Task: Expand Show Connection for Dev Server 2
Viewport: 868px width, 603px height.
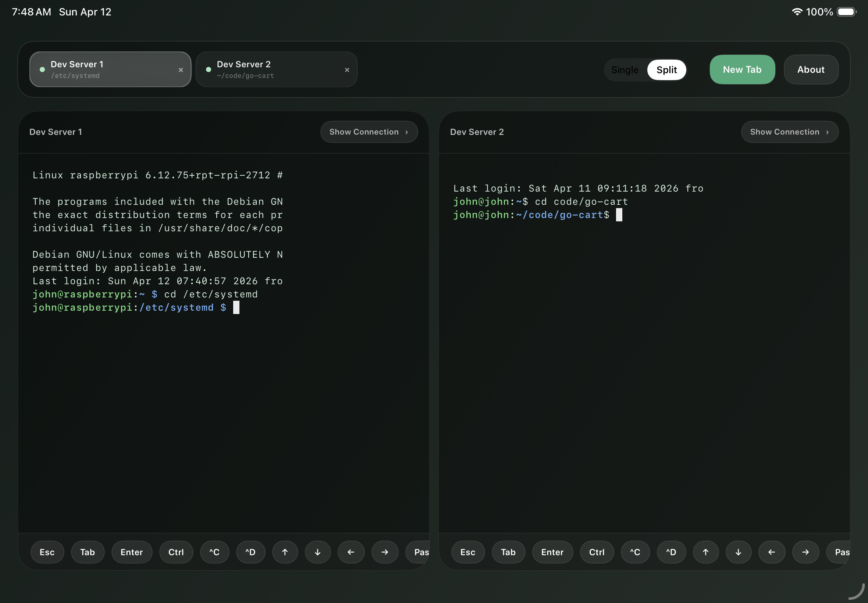Action: pos(789,132)
